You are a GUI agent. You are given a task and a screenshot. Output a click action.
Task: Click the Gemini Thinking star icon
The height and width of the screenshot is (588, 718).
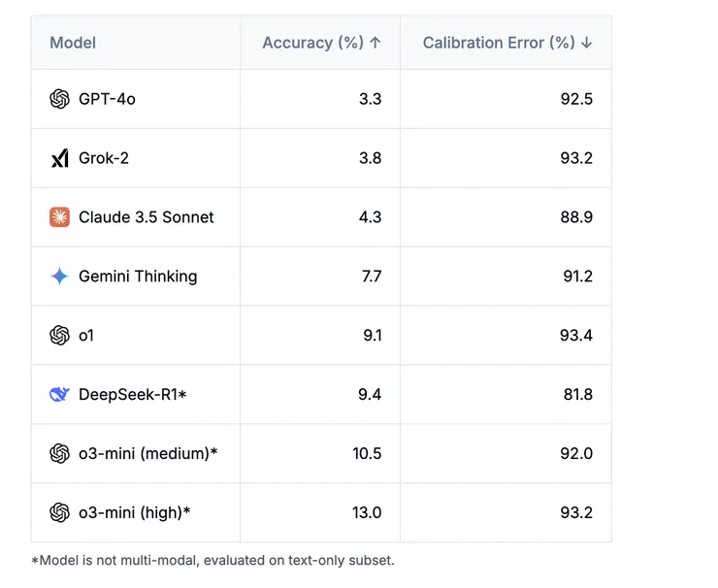[59, 277]
